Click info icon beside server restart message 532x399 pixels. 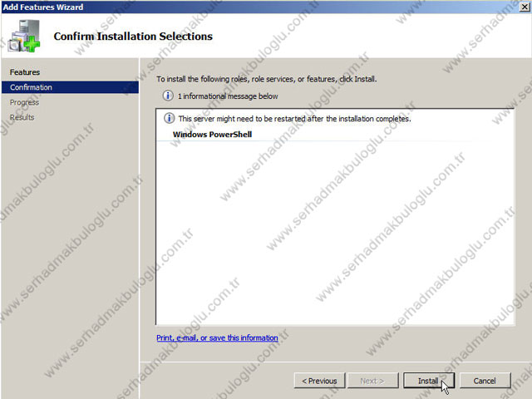tap(169, 118)
